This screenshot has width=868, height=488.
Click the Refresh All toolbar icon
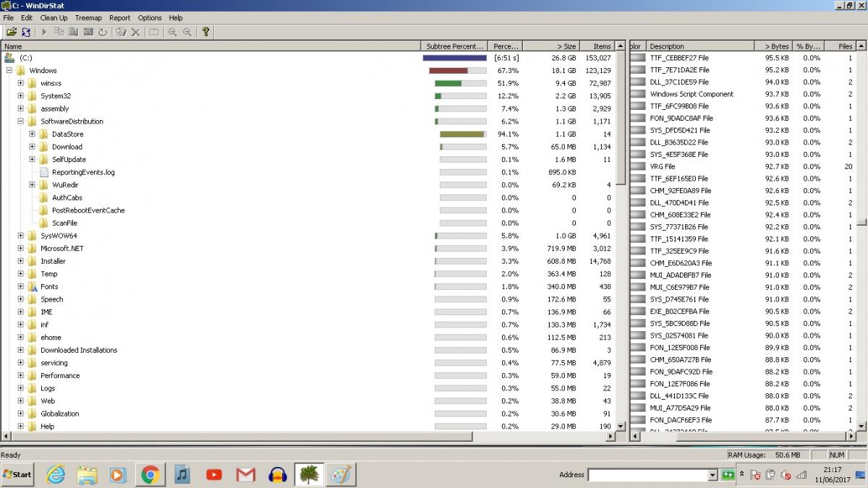[x=26, y=32]
